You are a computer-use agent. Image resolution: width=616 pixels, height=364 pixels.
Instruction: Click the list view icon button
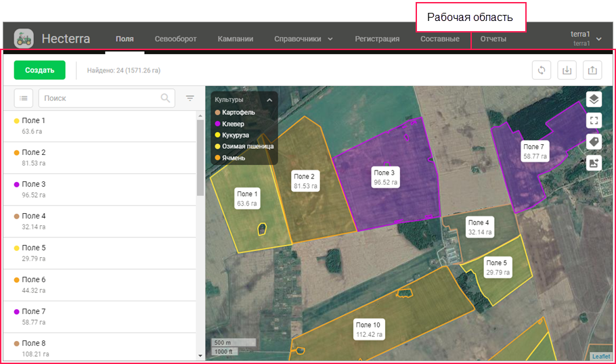24,98
